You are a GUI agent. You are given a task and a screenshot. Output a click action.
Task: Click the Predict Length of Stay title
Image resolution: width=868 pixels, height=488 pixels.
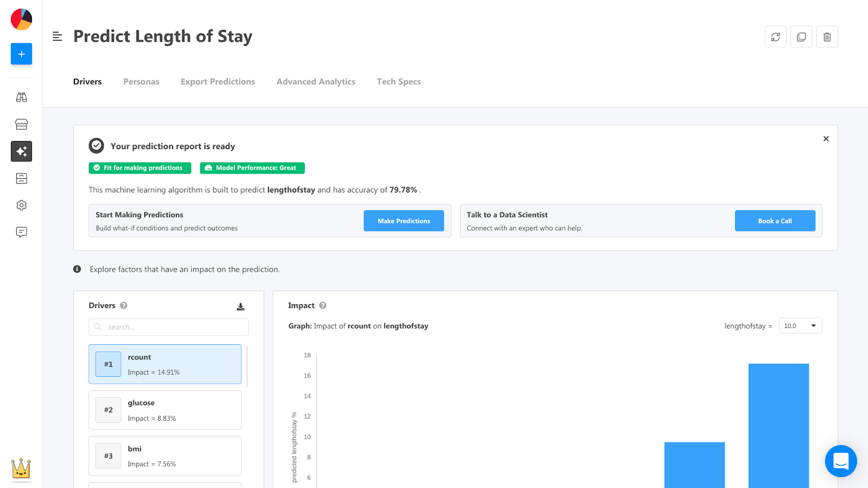pyautogui.click(x=163, y=36)
